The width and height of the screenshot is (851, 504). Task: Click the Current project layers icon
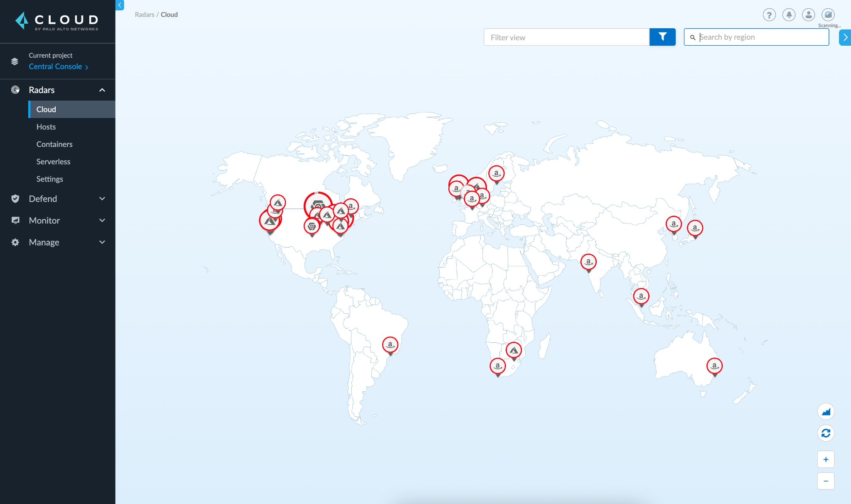point(15,61)
